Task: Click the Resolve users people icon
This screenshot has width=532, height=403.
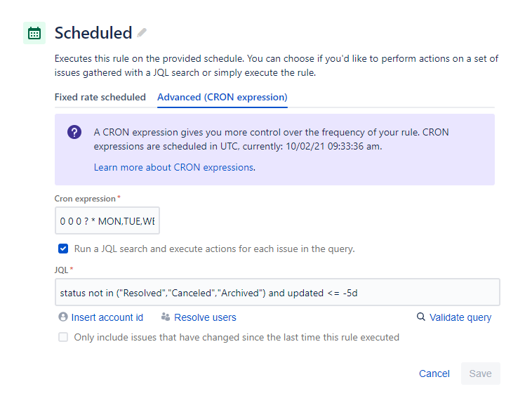Action: click(166, 317)
